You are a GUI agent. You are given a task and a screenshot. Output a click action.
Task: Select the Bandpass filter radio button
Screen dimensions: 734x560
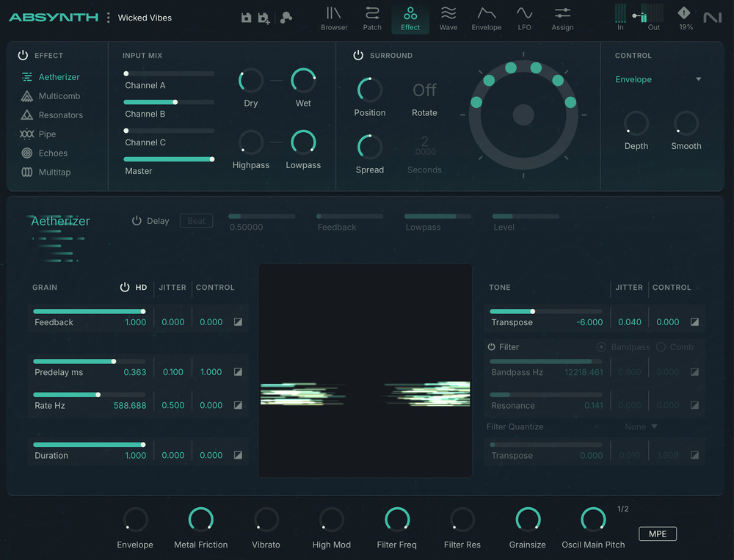coord(602,347)
